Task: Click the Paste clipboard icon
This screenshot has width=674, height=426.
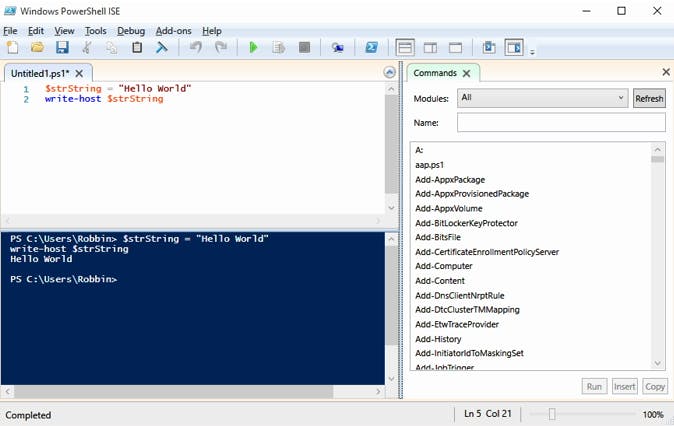Action: 137,47
